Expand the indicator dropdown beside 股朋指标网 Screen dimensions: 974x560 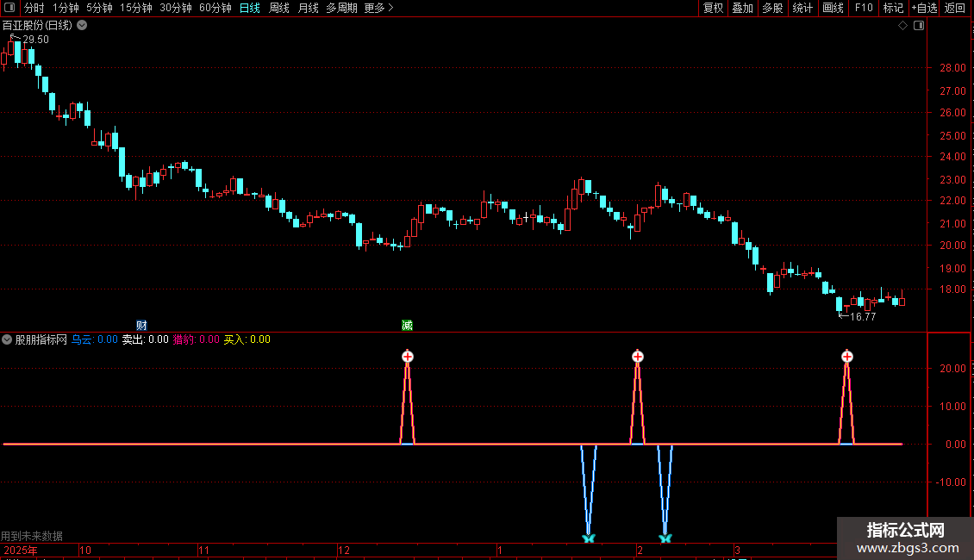(x=7, y=339)
